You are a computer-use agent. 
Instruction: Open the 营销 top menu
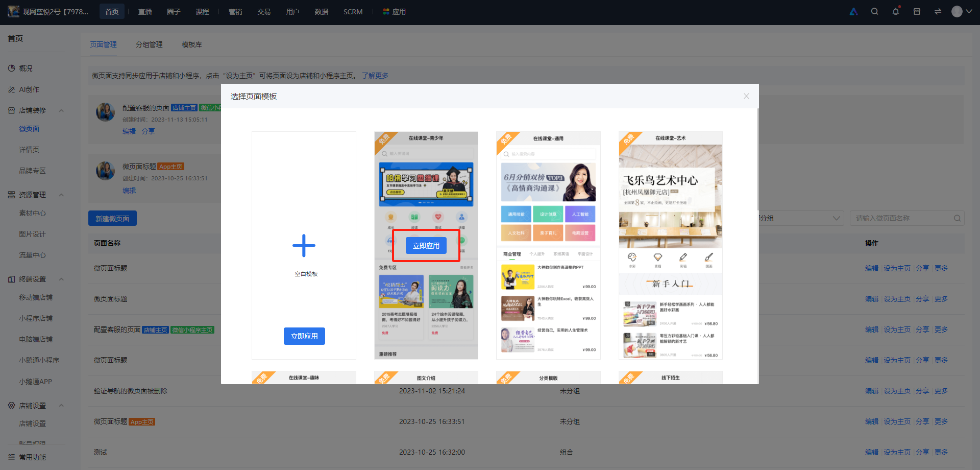235,11
